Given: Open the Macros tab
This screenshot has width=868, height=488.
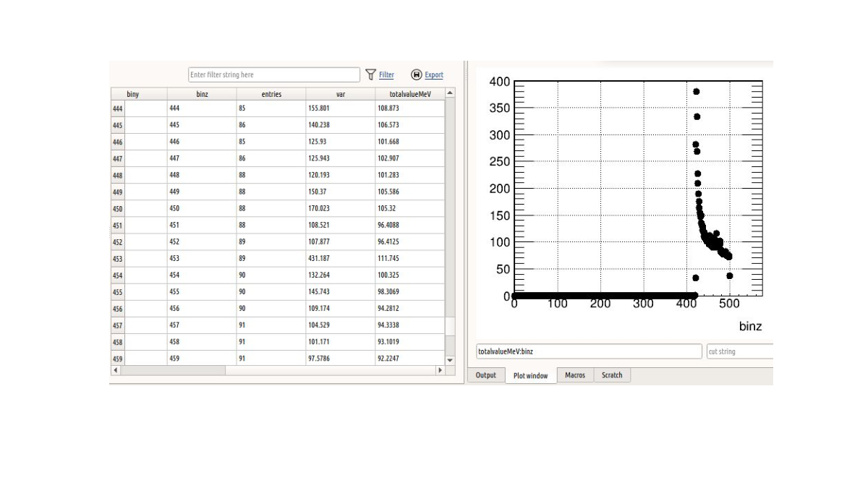Looking at the screenshot, I should pyautogui.click(x=575, y=375).
